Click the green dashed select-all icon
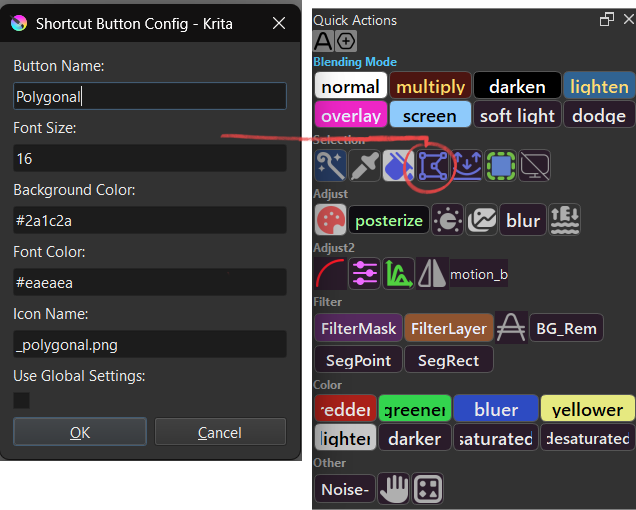This screenshot has height=510, width=636. point(501,166)
